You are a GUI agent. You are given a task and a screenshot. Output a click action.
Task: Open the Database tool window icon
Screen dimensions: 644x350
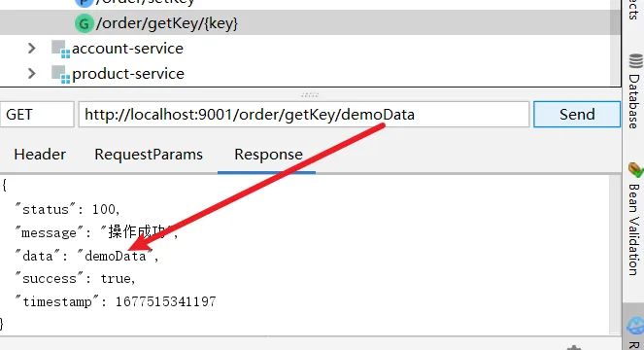pyautogui.click(x=635, y=61)
